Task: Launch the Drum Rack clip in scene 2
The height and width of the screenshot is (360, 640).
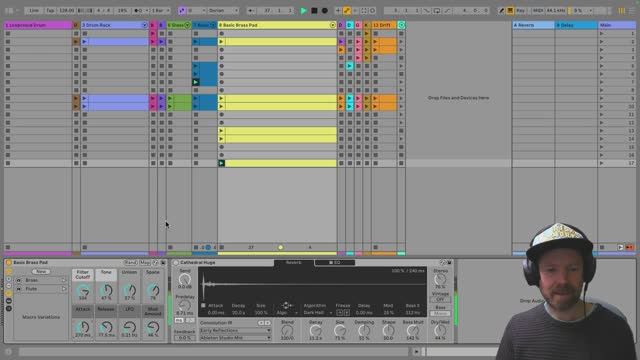Action: tap(84, 41)
